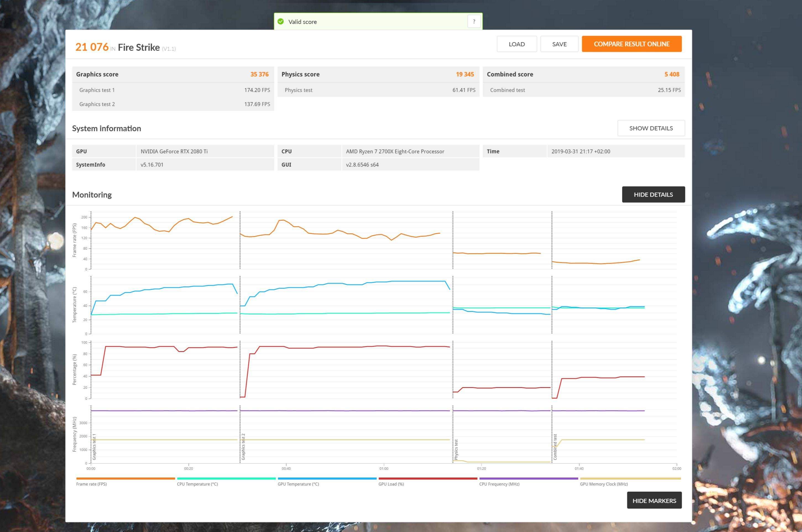Toggle the Frame rate (FPS) legend bar
802x532 pixels.
pyautogui.click(x=126, y=478)
